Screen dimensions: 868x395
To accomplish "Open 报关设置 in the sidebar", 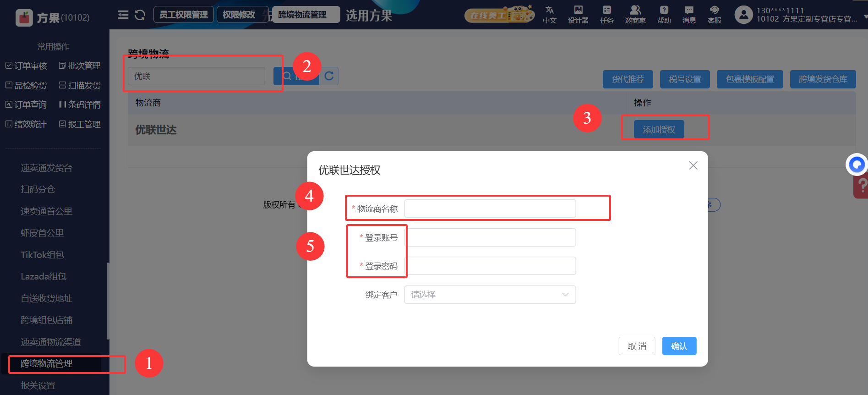I will pos(38,386).
